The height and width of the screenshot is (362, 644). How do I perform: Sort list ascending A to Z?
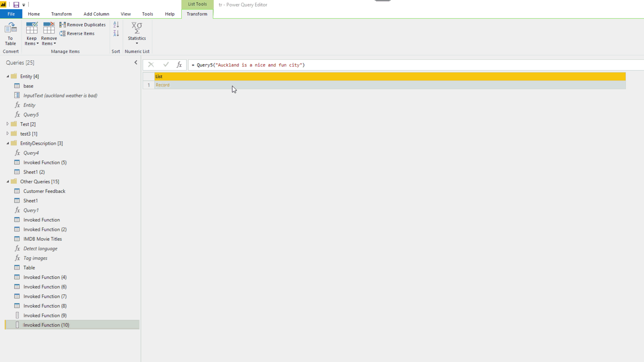click(x=116, y=25)
